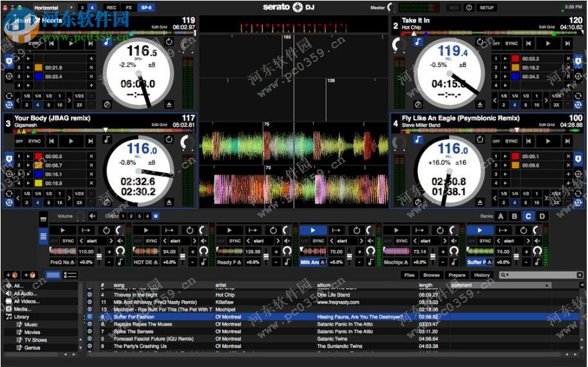The height and width of the screenshot is (367, 588).
Task: Jump to previous track on Take It In deck
Action: tap(528, 44)
